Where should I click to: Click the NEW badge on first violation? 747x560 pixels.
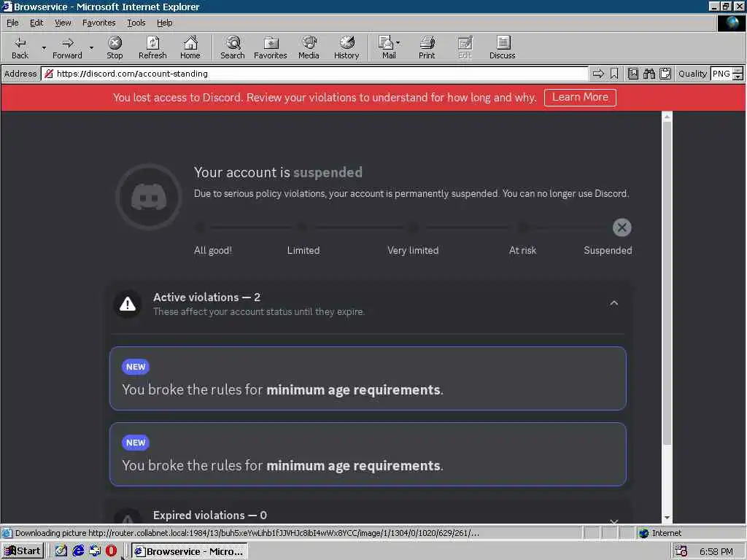click(x=136, y=367)
